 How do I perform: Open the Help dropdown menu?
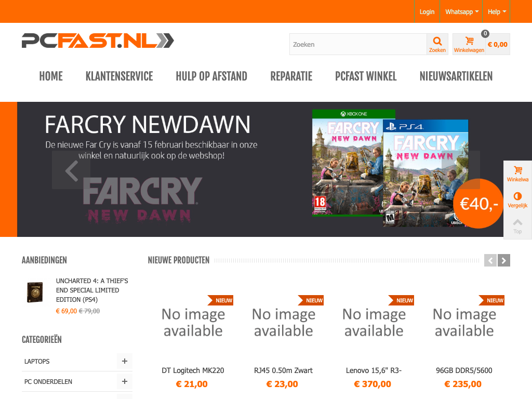point(497,11)
